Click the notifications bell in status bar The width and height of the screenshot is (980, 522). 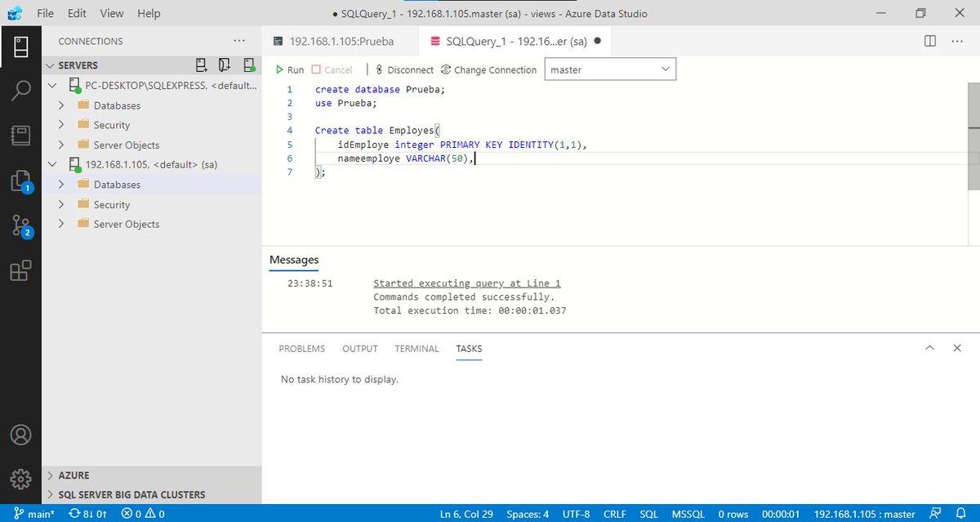point(962,514)
